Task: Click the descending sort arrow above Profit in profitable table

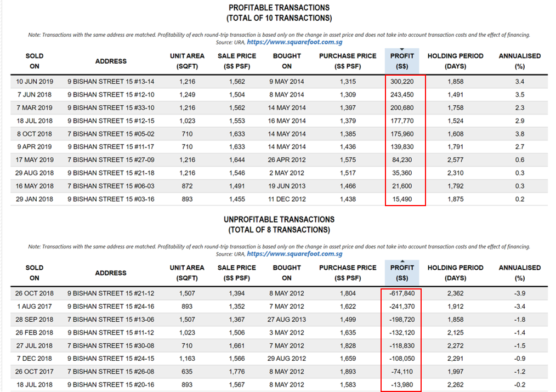Action: [x=402, y=49]
